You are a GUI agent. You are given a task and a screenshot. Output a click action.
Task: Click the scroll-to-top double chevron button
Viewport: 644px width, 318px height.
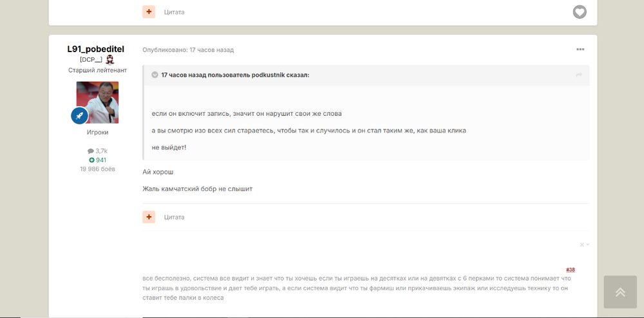point(620,292)
